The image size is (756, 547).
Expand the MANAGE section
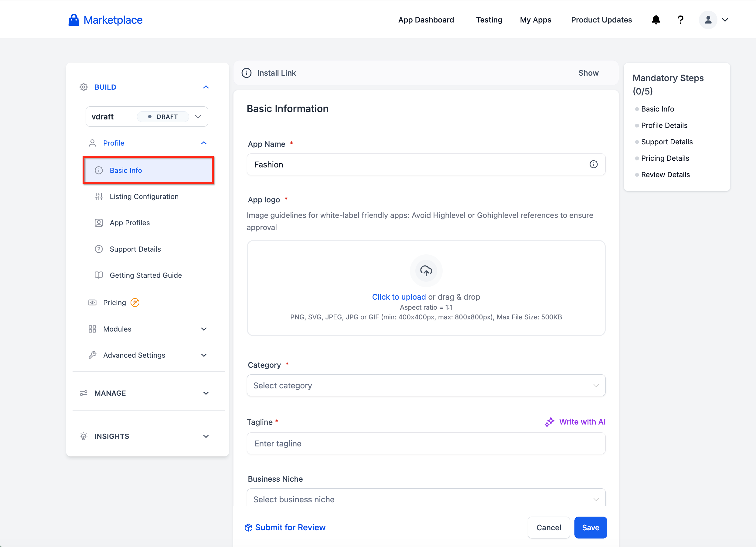pos(206,393)
